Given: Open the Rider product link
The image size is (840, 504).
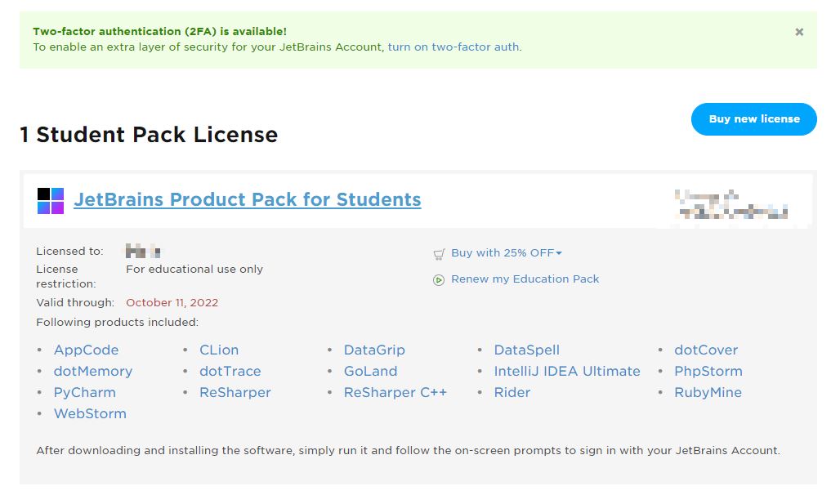Looking at the screenshot, I should point(512,393).
